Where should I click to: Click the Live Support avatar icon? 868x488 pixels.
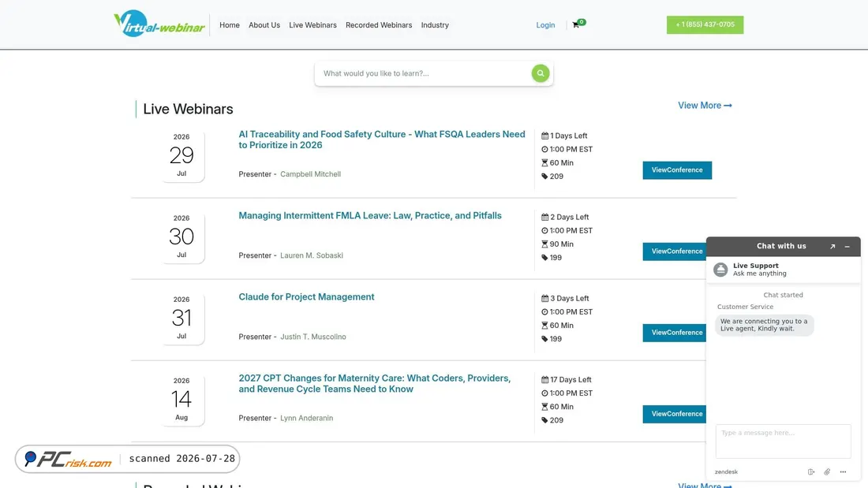720,270
